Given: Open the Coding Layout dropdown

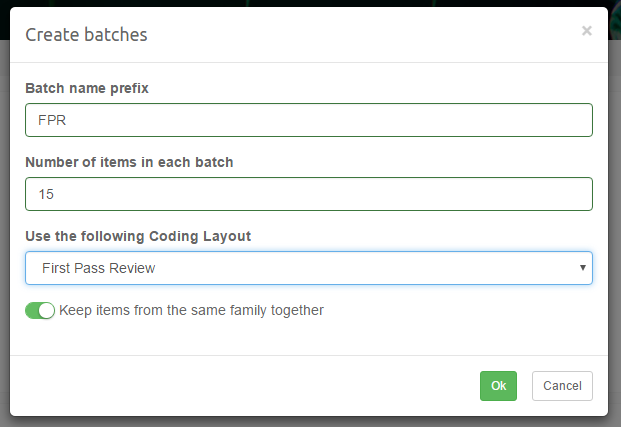Looking at the screenshot, I should coord(308,268).
